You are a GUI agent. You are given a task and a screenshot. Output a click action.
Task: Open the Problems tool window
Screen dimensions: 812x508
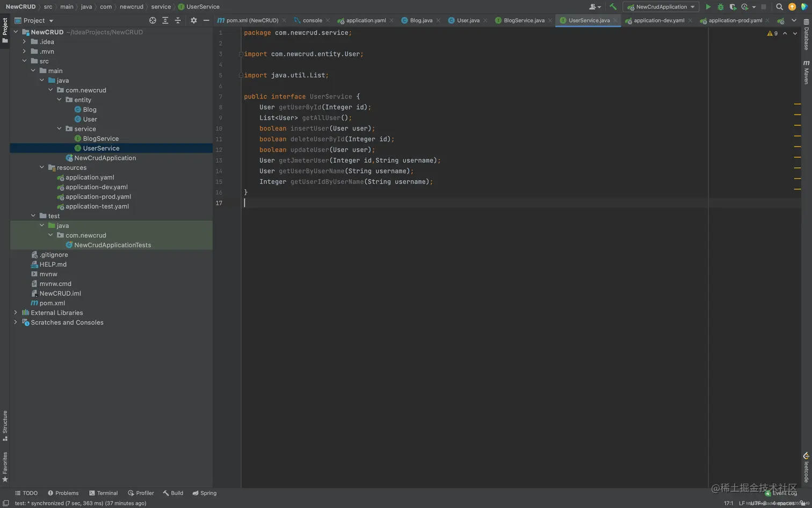tap(63, 493)
